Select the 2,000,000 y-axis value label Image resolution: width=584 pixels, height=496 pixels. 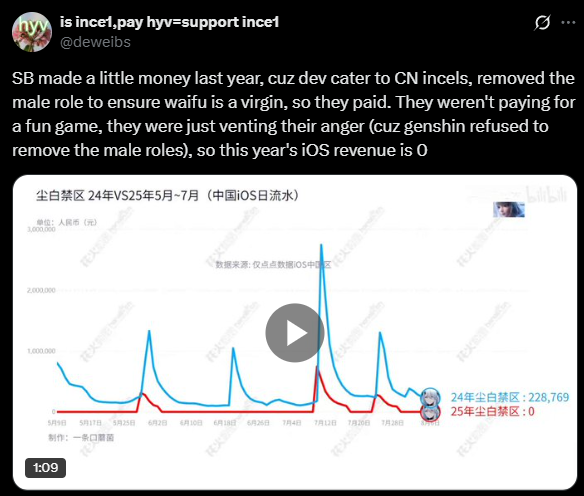(41, 290)
